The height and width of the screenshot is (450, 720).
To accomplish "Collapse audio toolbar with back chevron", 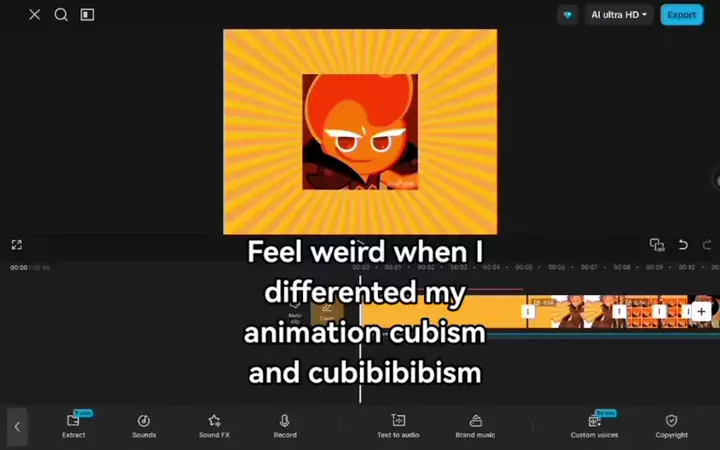I will tap(17, 427).
